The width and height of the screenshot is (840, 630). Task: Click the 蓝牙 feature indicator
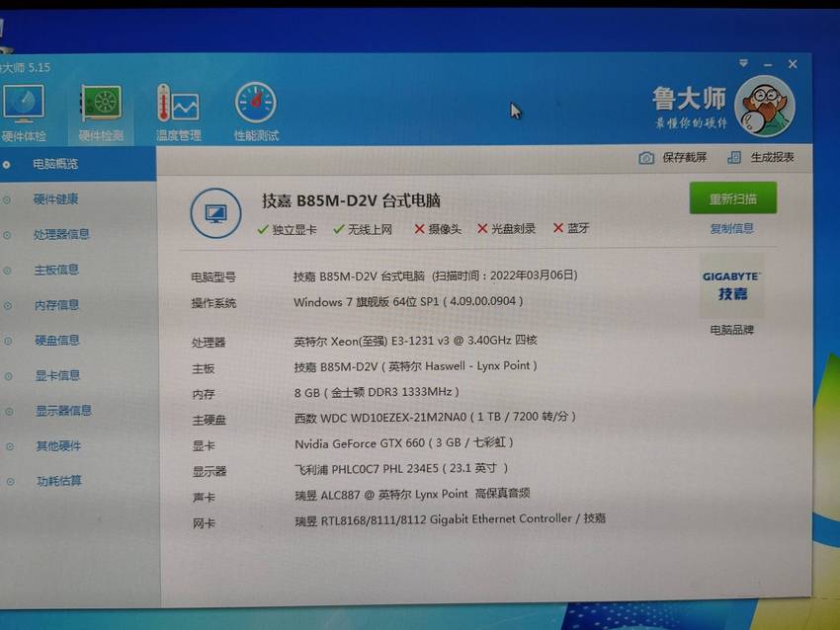pos(571,228)
